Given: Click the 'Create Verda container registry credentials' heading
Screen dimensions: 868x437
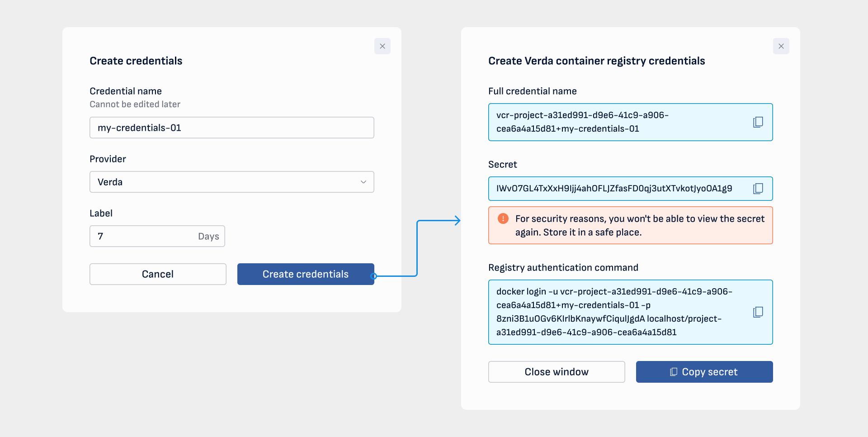Looking at the screenshot, I should (596, 61).
